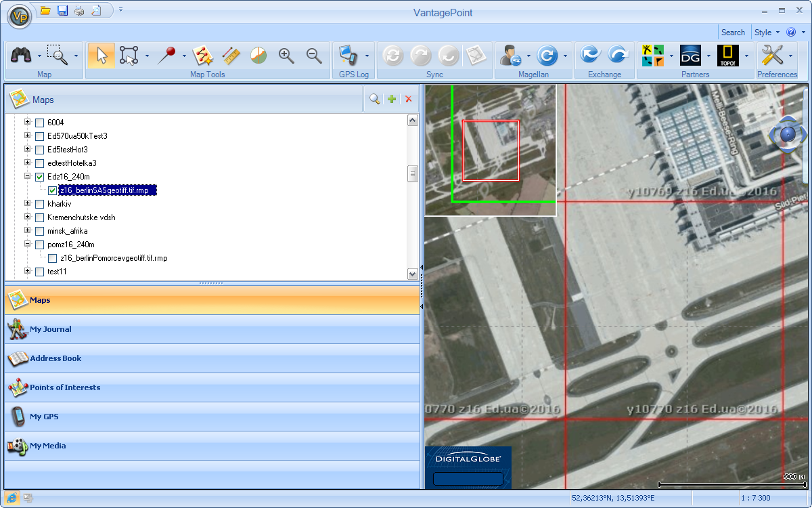
Task: Enable the kharkiv map checkbox
Action: (40, 204)
